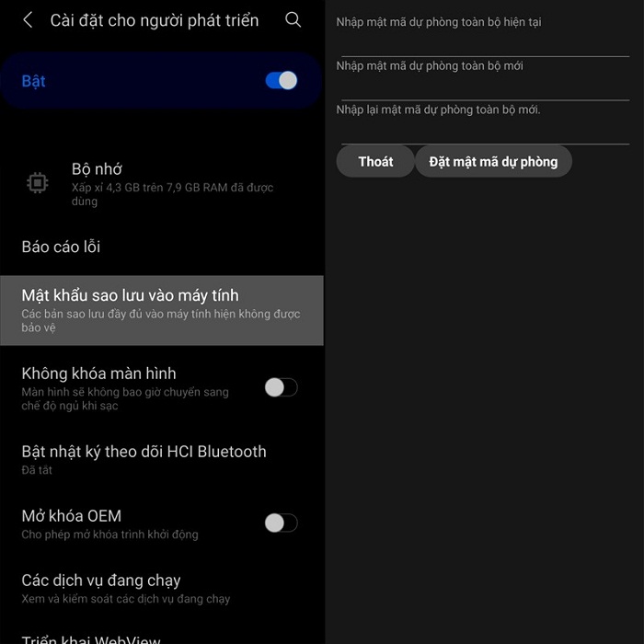Open Báo cáo lỗi item

coord(162,247)
